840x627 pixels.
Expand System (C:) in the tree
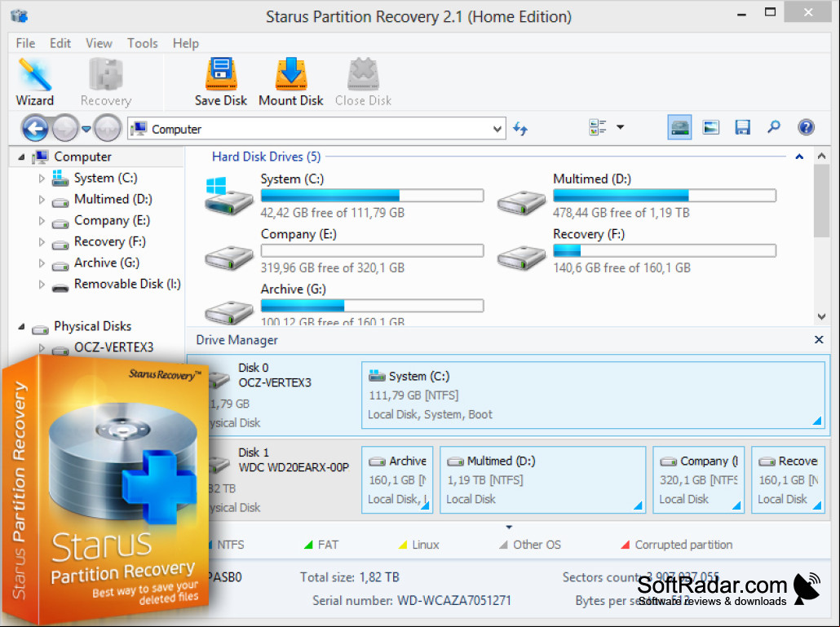(x=42, y=179)
